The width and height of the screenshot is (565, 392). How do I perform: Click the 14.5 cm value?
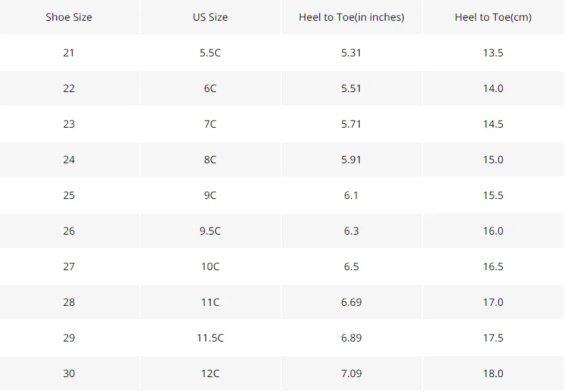(x=493, y=124)
